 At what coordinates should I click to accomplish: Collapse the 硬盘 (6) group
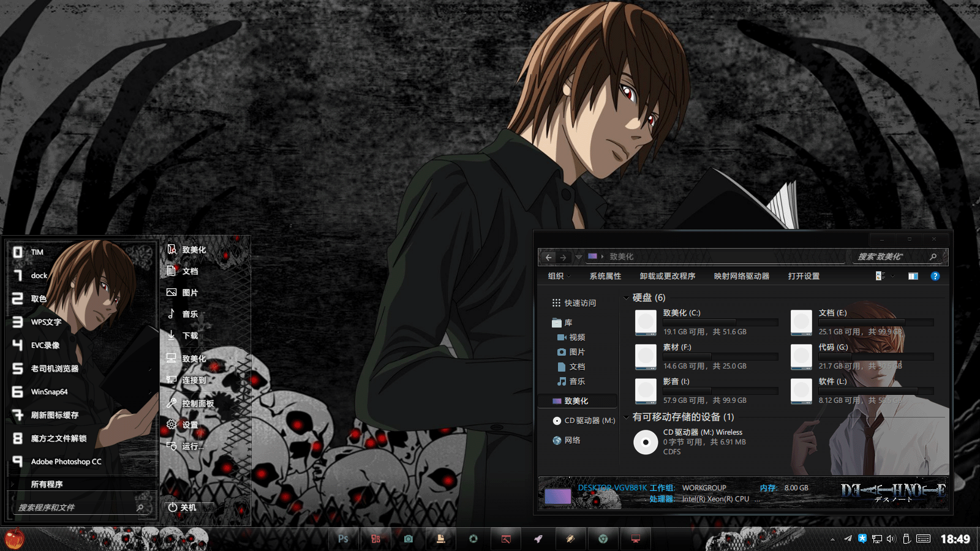pyautogui.click(x=626, y=298)
